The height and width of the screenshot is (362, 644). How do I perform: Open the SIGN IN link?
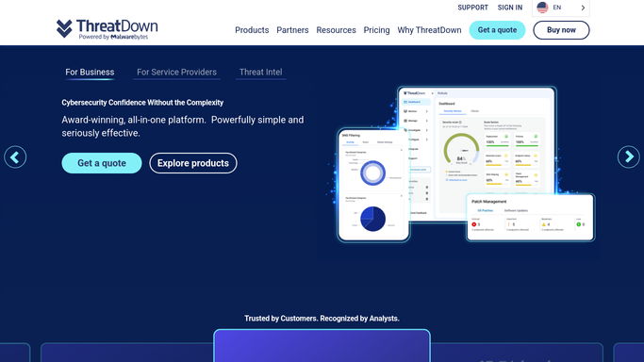click(x=510, y=8)
